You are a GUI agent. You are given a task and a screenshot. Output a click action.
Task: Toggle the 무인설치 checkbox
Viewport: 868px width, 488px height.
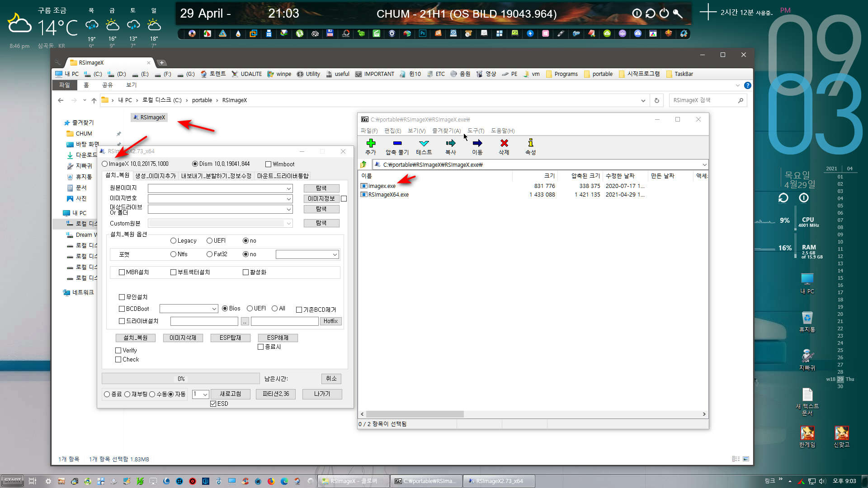click(x=122, y=297)
